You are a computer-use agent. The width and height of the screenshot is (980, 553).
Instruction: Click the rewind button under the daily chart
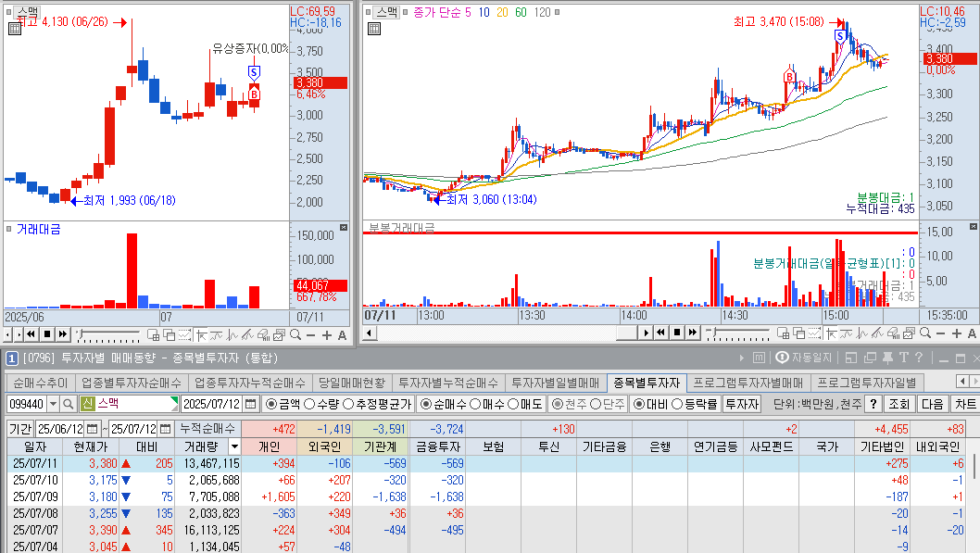pos(31,334)
